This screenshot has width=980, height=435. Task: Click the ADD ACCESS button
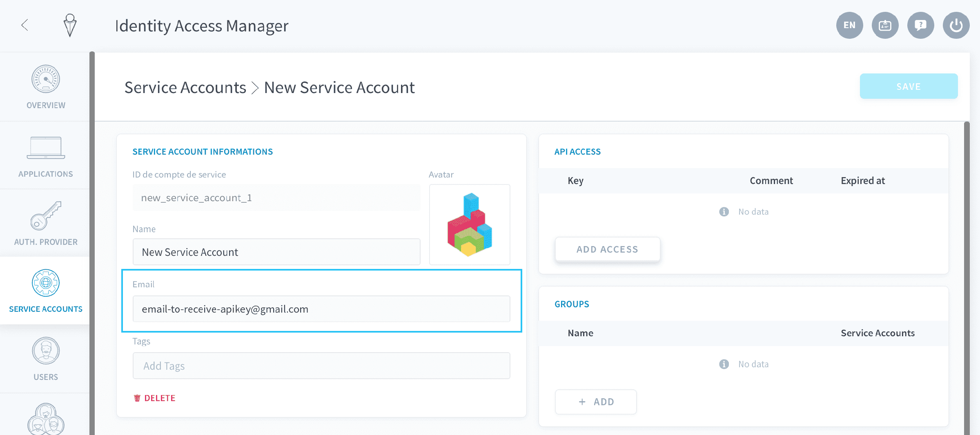pos(607,249)
